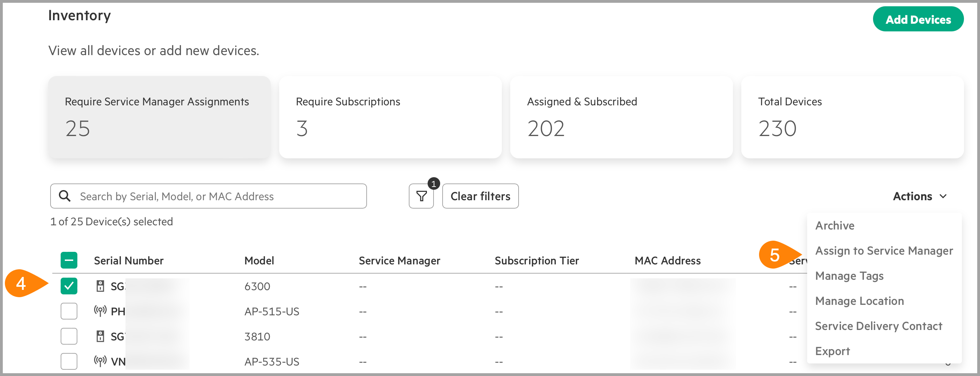Image resolution: width=980 pixels, height=376 pixels.
Task: Click the switch icon for the 3810 device
Action: (100, 336)
